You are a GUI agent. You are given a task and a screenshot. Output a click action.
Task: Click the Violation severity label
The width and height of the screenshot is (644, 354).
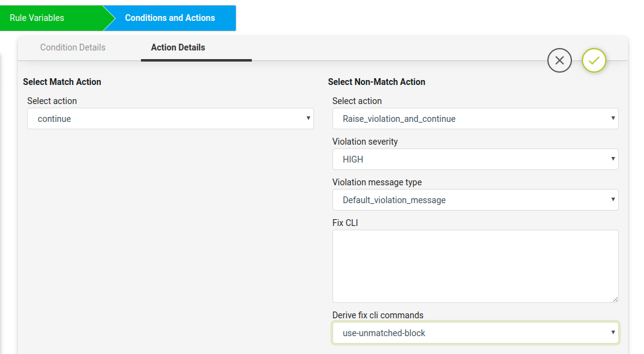tap(364, 142)
